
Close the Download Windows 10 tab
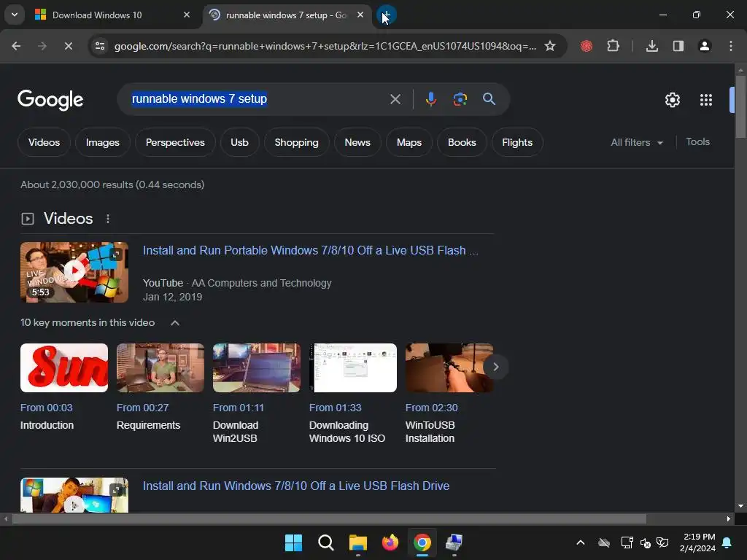point(187,15)
